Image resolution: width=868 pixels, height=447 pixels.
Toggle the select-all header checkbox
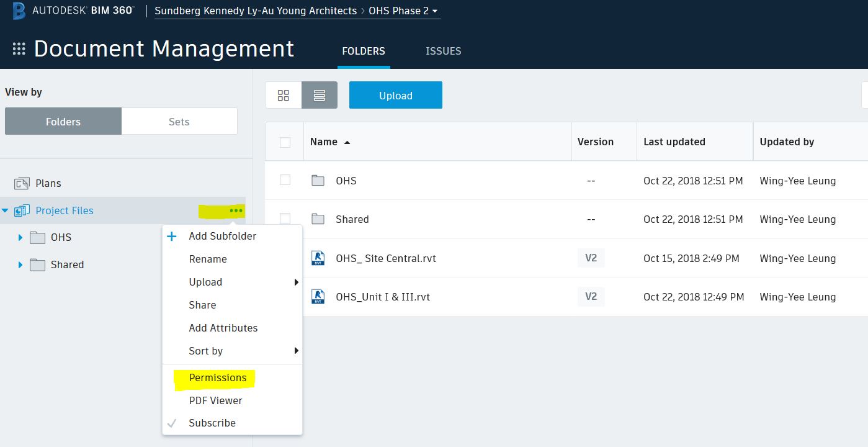(x=285, y=142)
